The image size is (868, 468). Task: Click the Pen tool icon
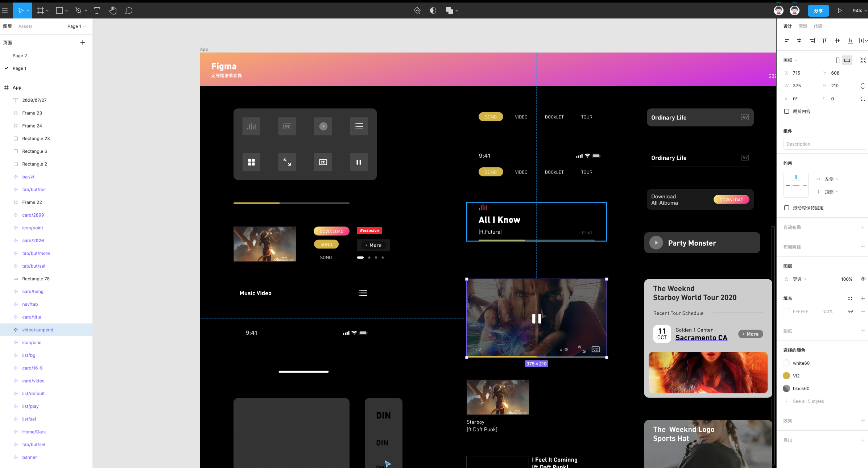click(78, 11)
